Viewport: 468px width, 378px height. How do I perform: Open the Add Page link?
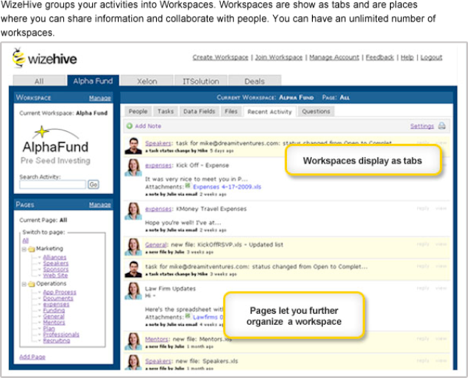tap(32, 357)
